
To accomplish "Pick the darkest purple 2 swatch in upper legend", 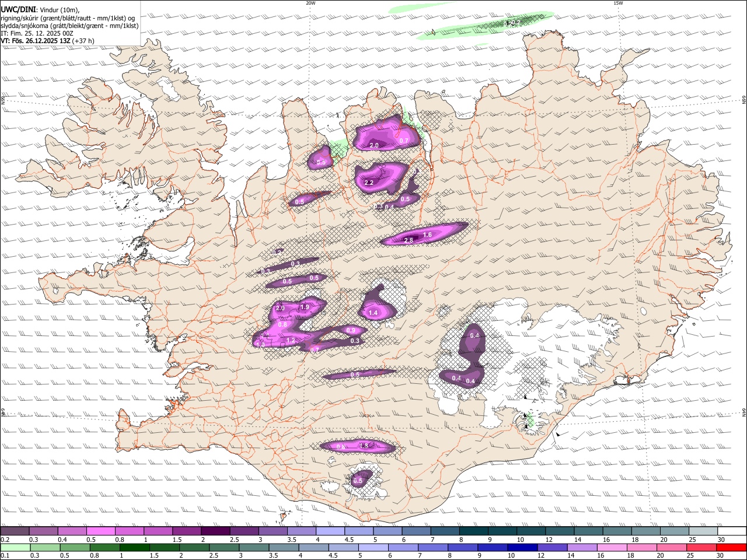I will click(215, 531).
